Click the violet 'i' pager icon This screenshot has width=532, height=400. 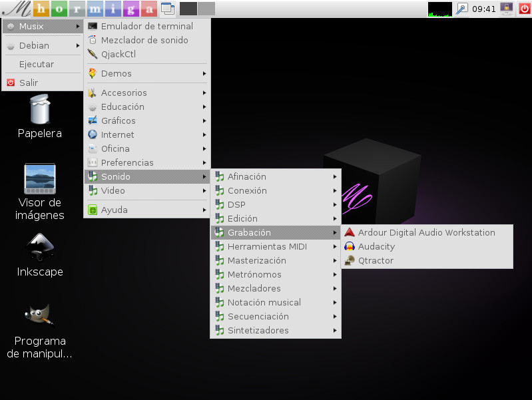(113, 9)
